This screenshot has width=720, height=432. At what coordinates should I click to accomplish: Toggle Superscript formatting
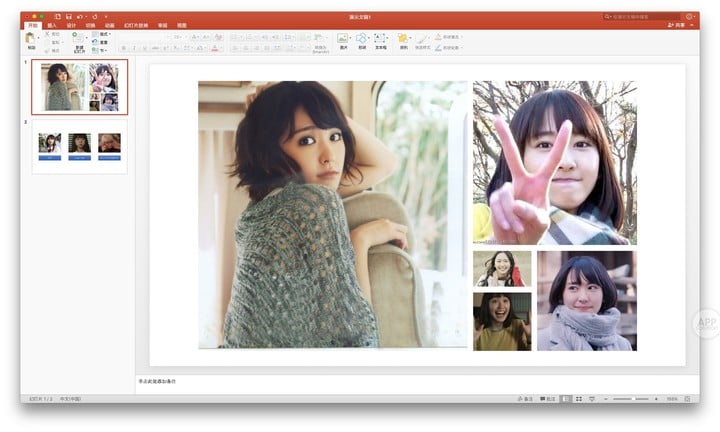(x=165, y=48)
